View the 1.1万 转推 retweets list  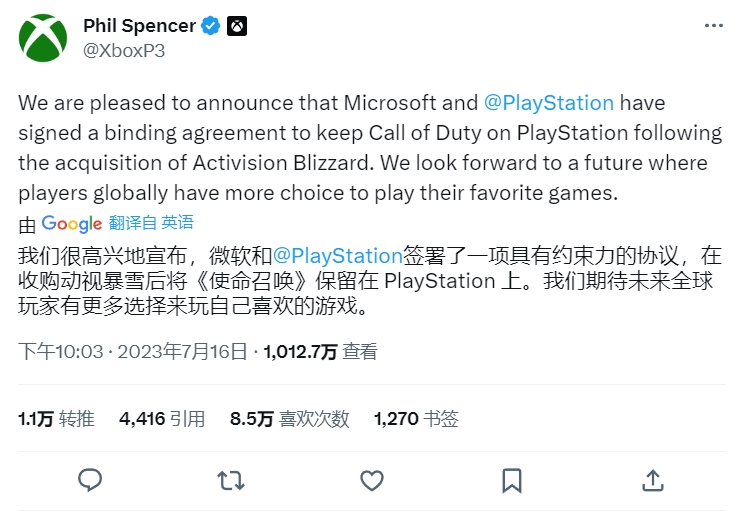pos(56,418)
